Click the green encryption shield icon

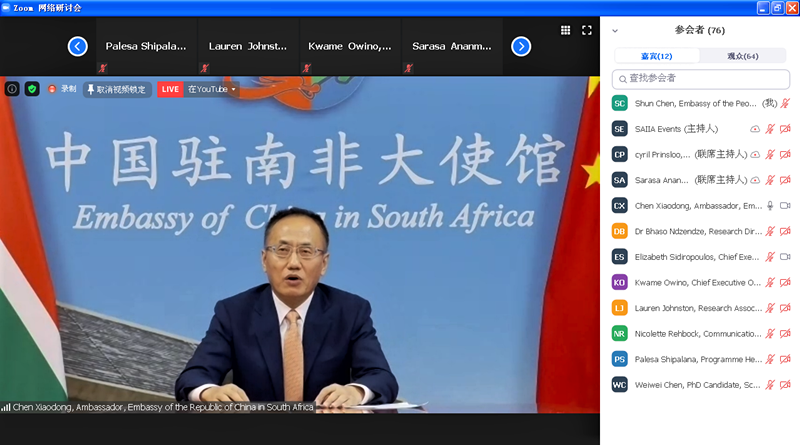click(32, 89)
